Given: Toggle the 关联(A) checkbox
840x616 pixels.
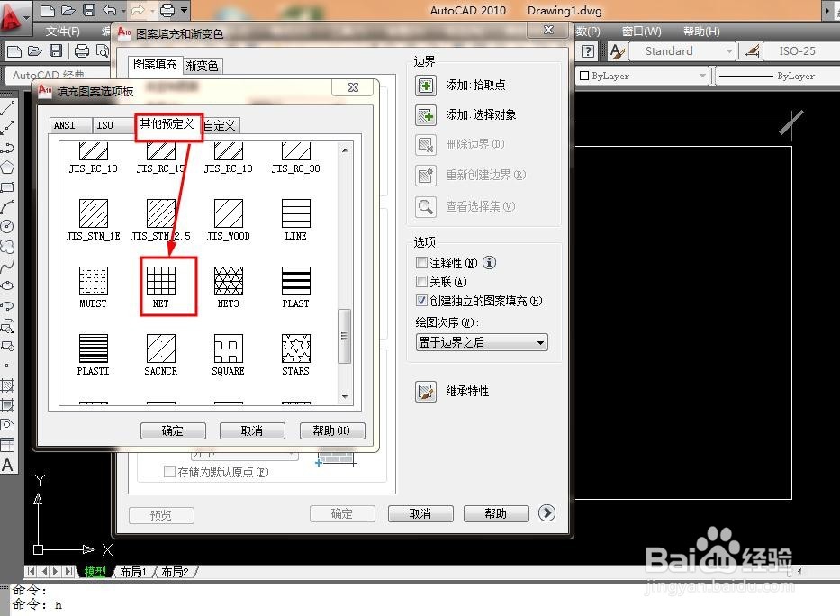Looking at the screenshot, I should tap(421, 281).
